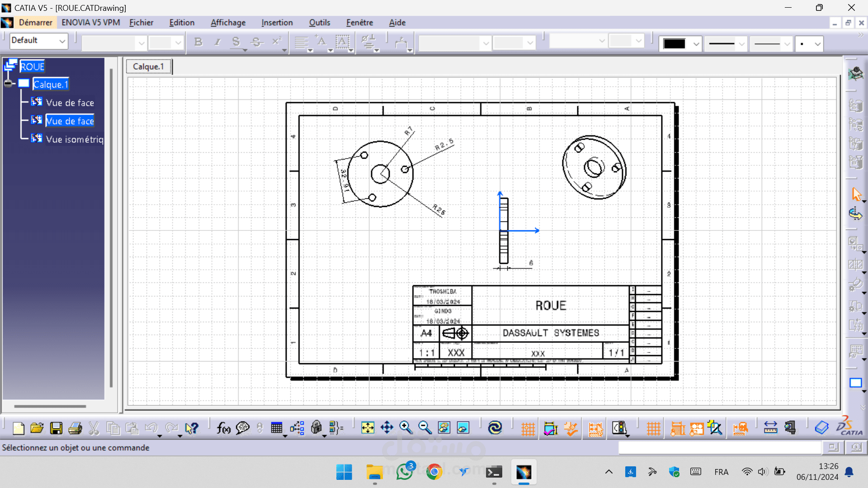Click the Print icon
This screenshot has width=868, height=488.
pyautogui.click(x=75, y=428)
